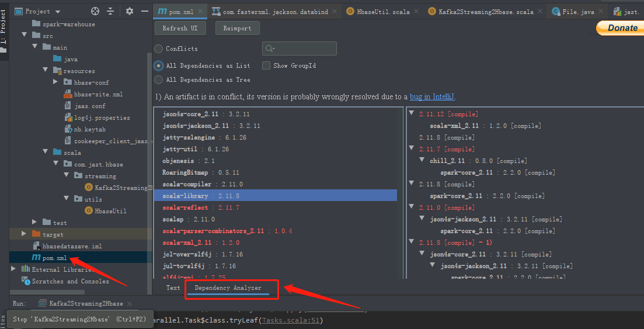Select the java source folder icon

[57, 59]
